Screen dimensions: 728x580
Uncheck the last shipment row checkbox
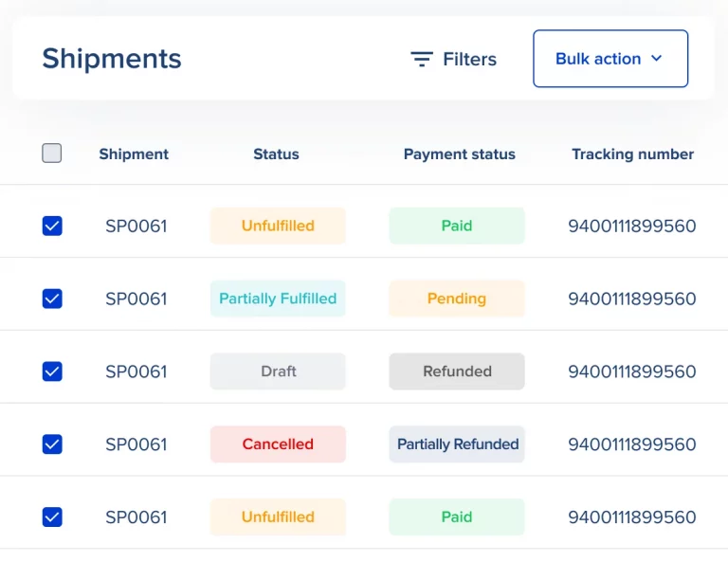(x=52, y=517)
